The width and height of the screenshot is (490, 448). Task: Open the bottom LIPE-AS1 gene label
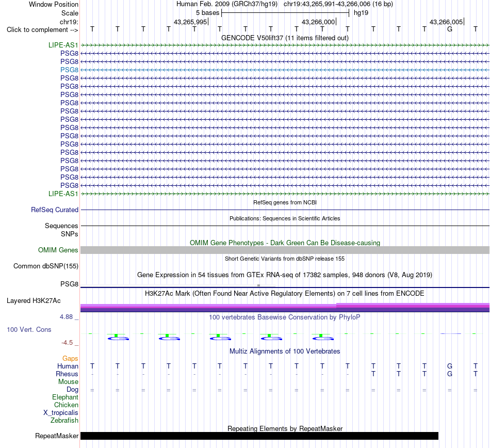63,194
